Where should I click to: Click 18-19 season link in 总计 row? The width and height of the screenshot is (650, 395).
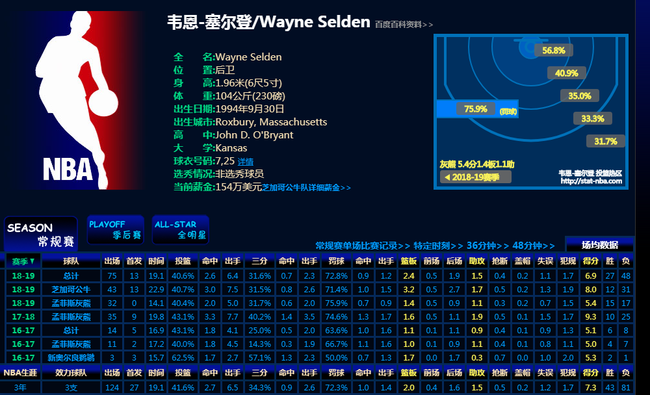coord(23,276)
